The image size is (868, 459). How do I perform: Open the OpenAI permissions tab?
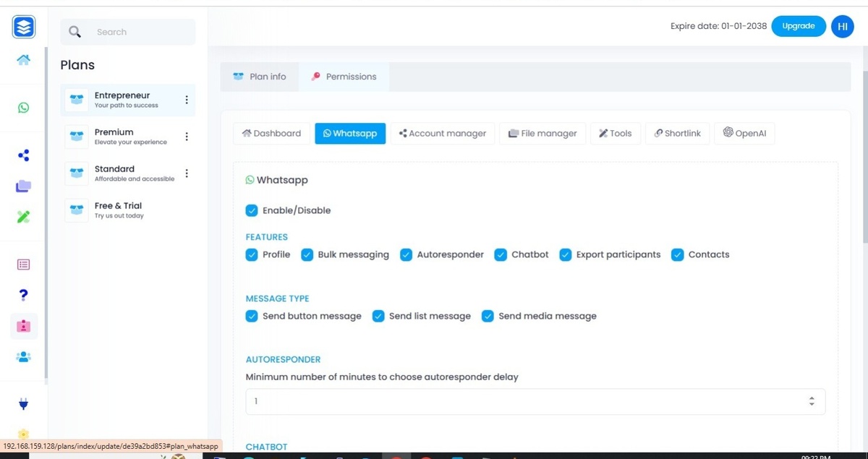click(x=744, y=133)
